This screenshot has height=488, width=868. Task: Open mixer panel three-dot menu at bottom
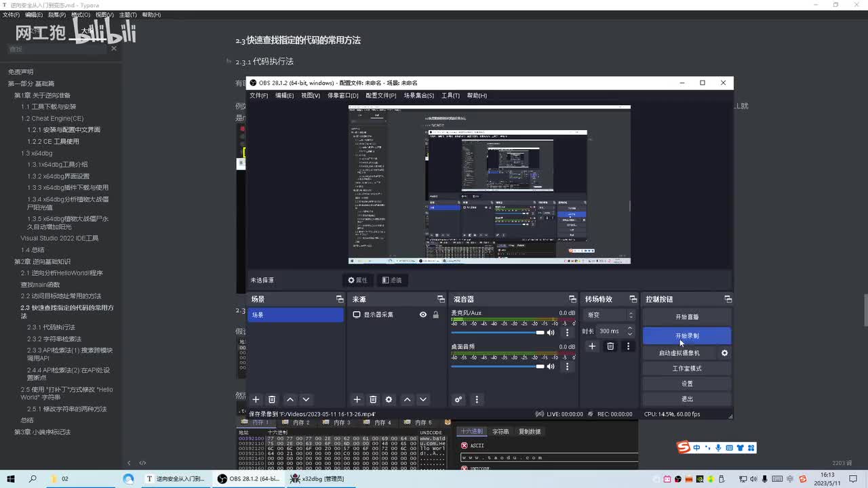tap(477, 400)
